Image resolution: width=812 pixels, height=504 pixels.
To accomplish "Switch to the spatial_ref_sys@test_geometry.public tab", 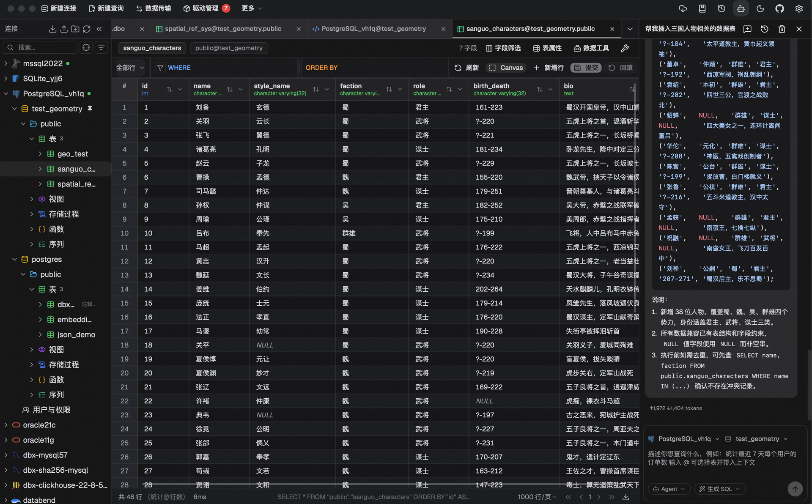I will tap(222, 29).
